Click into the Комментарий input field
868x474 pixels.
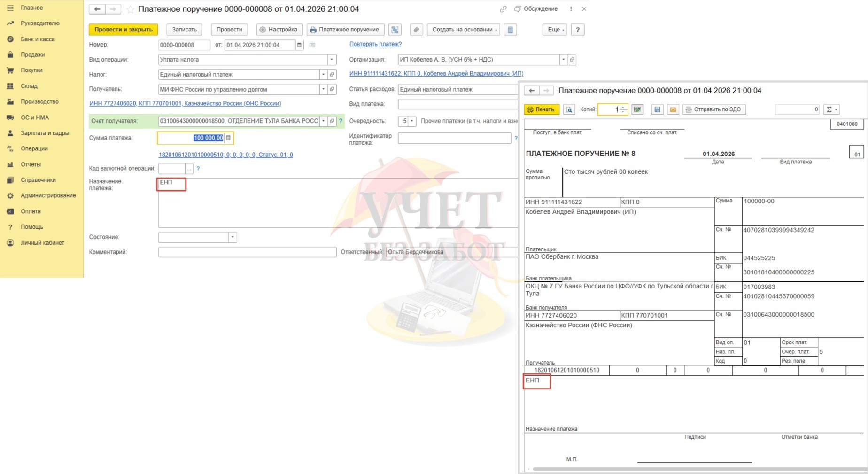pyautogui.click(x=247, y=252)
